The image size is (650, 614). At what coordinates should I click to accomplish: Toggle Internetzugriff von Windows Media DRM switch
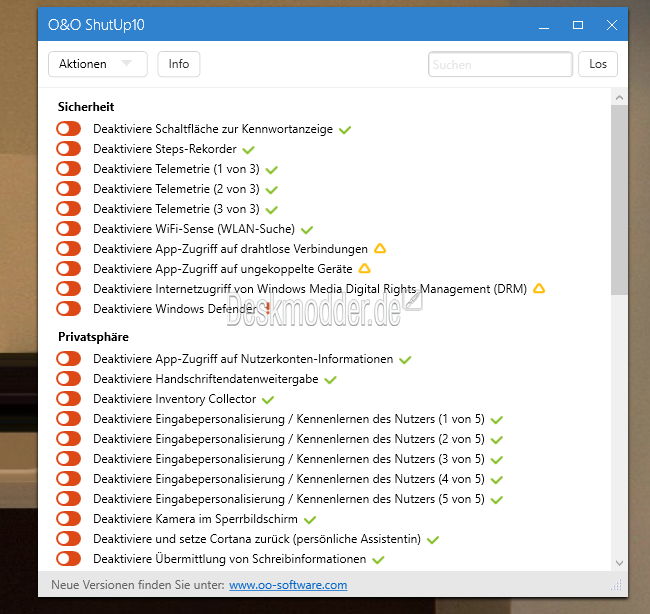point(69,289)
